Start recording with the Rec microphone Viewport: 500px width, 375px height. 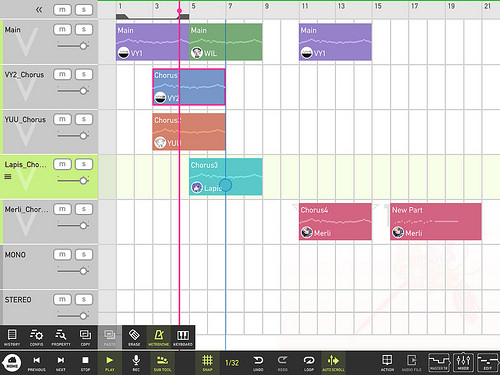136,363
